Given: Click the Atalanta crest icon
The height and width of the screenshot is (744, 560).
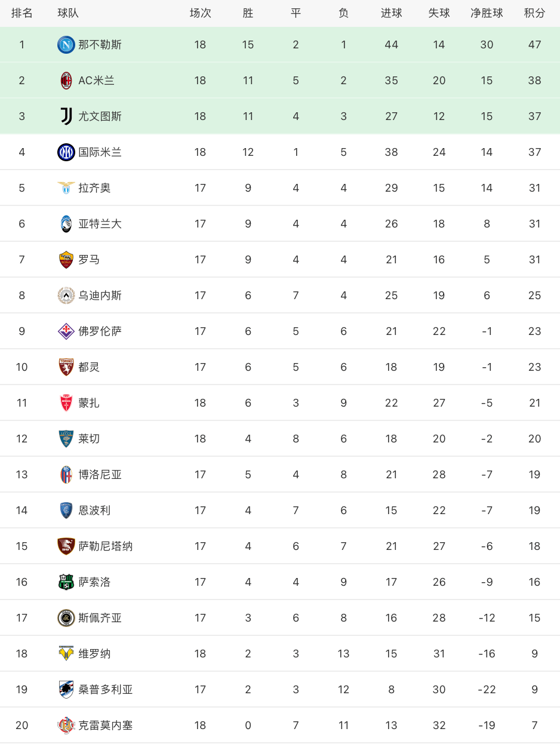Looking at the screenshot, I should pyautogui.click(x=66, y=224).
